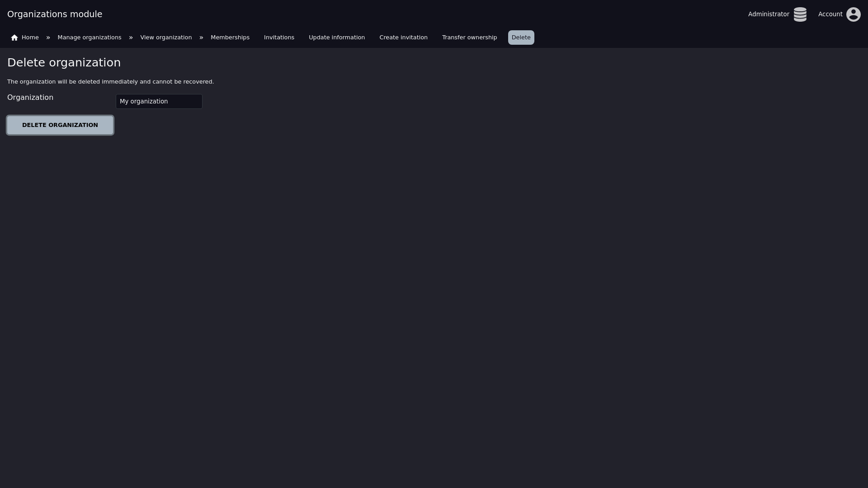Click the Administrator database stack icon

tap(800, 14)
